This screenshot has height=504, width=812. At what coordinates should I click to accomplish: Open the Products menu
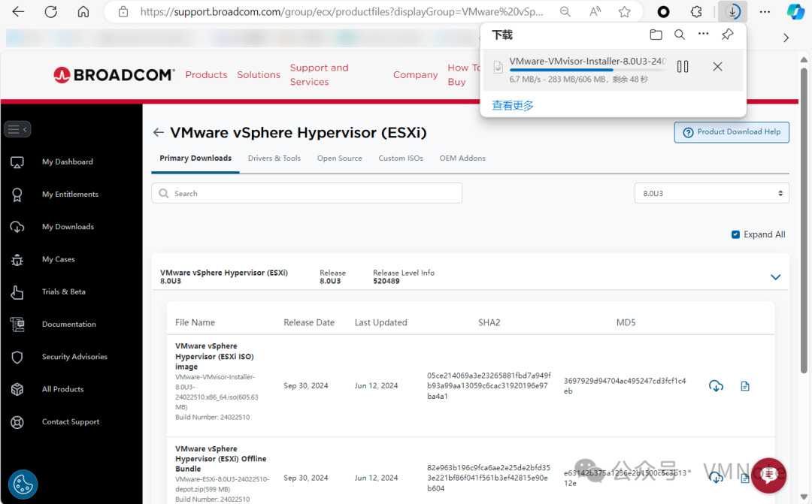206,74
